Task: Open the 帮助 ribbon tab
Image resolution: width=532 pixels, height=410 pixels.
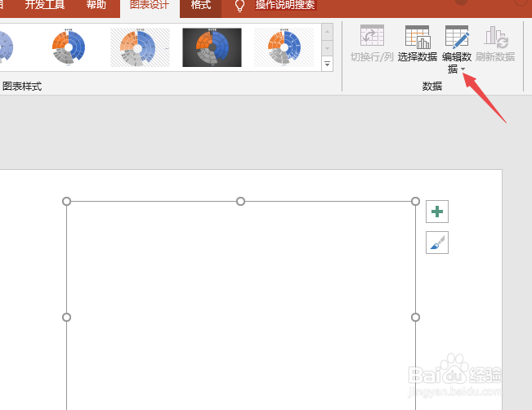Action: (x=96, y=5)
